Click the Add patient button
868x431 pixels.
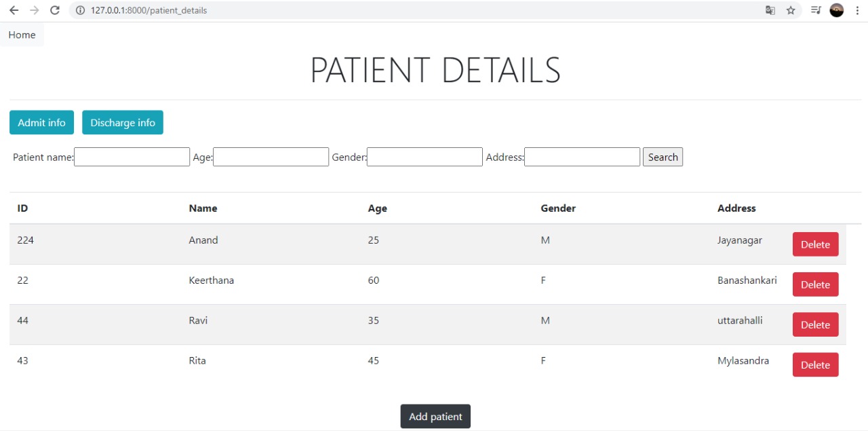(x=435, y=416)
